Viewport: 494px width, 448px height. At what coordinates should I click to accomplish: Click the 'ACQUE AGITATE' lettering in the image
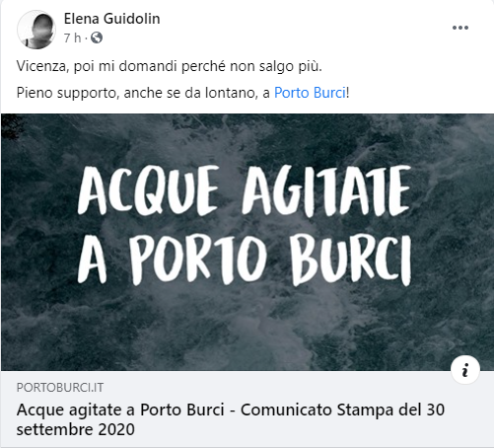(245, 190)
